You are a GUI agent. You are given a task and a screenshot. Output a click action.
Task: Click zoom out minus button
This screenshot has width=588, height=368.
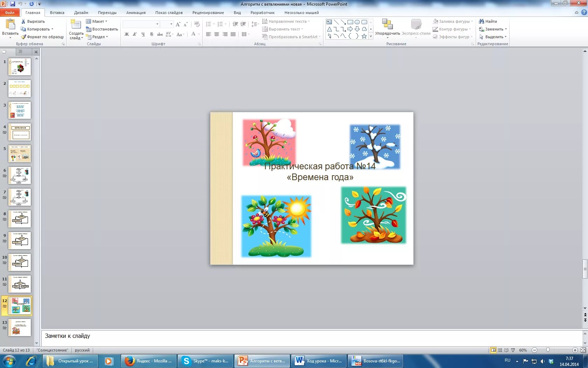[534, 350]
